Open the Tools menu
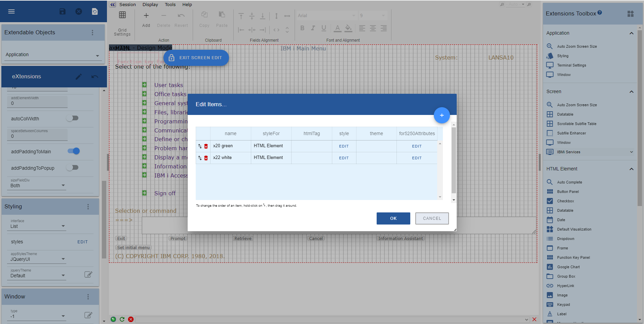 coord(170,5)
